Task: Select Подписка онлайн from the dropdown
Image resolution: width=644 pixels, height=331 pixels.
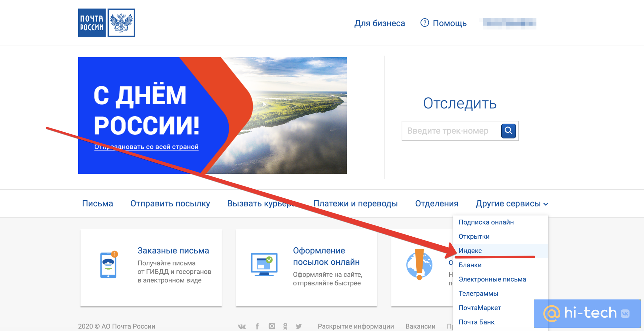Action: click(500, 222)
